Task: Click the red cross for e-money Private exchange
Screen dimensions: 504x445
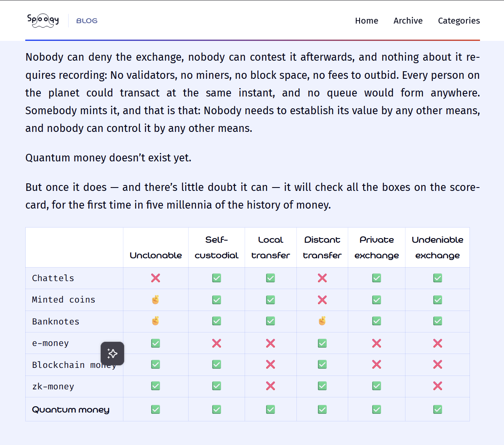Action: tap(376, 343)
